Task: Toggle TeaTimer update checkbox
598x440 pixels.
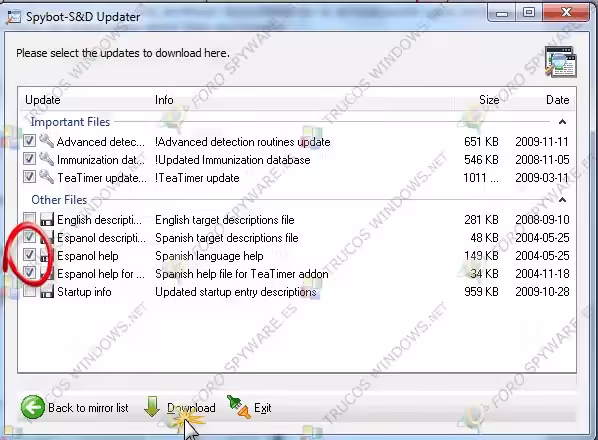Action: 29,177
